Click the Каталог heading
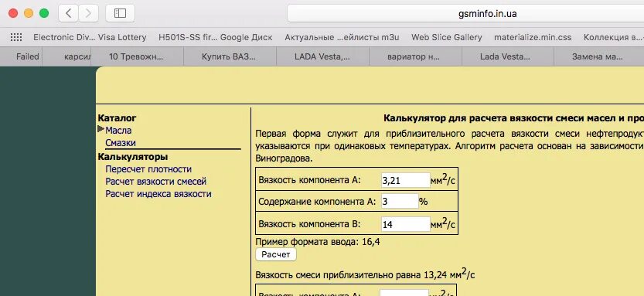This screenshot has width=644, height=296. tap(117, 118)
